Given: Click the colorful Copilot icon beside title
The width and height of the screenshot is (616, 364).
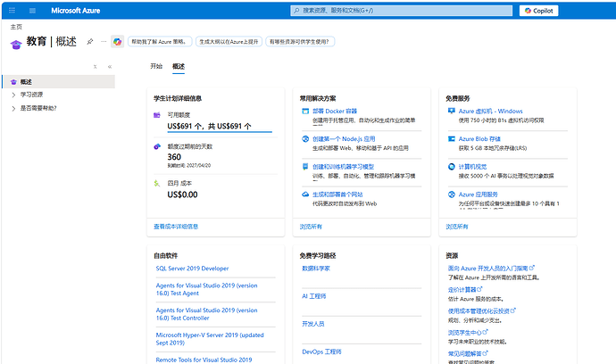Looking at the screenshot, I should [117, 41].
